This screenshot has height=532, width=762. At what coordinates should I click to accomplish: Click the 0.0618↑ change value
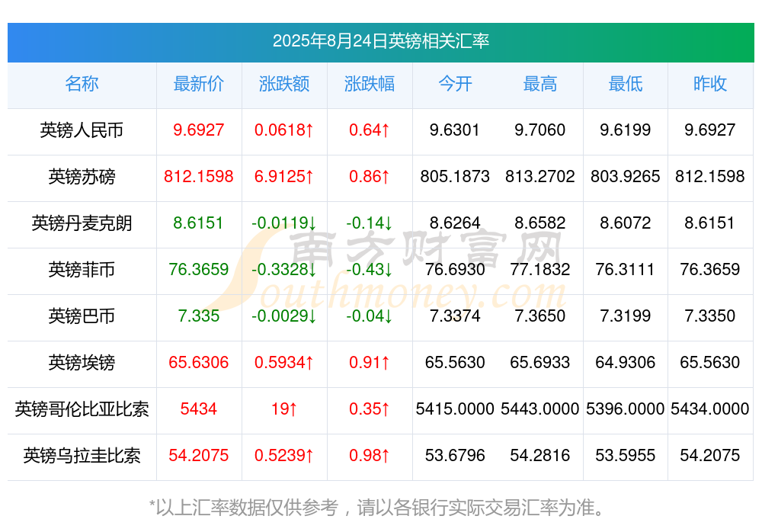(284, 130)
